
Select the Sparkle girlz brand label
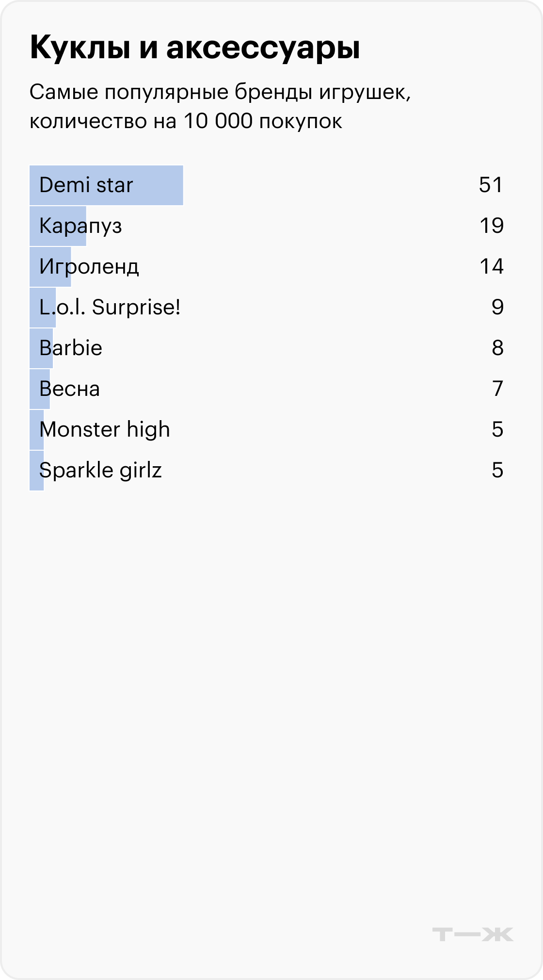pyautogui.click(x=100, y=471)
